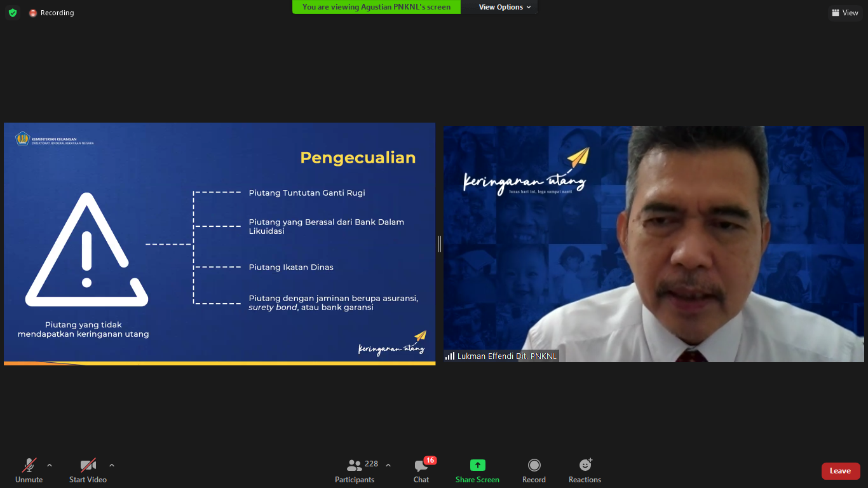Expand video options arrow beside Start Video
Screen dimensions: 868x488
click(x=112, y=465)
